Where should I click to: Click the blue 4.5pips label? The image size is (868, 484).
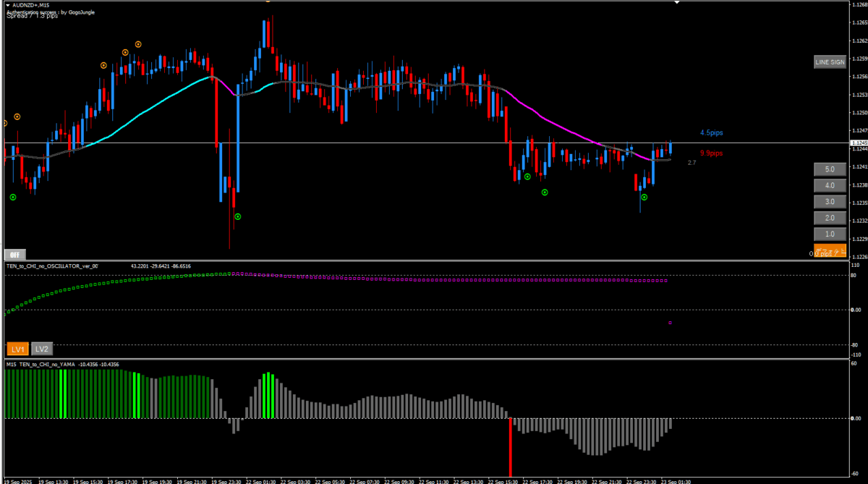[x=711, y=133]
